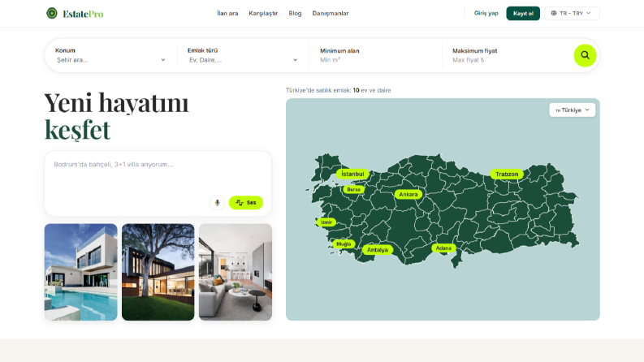Screen dimensions: 644x362
Task: Select the Muğla map marker
Action: (x=344, y=244)
